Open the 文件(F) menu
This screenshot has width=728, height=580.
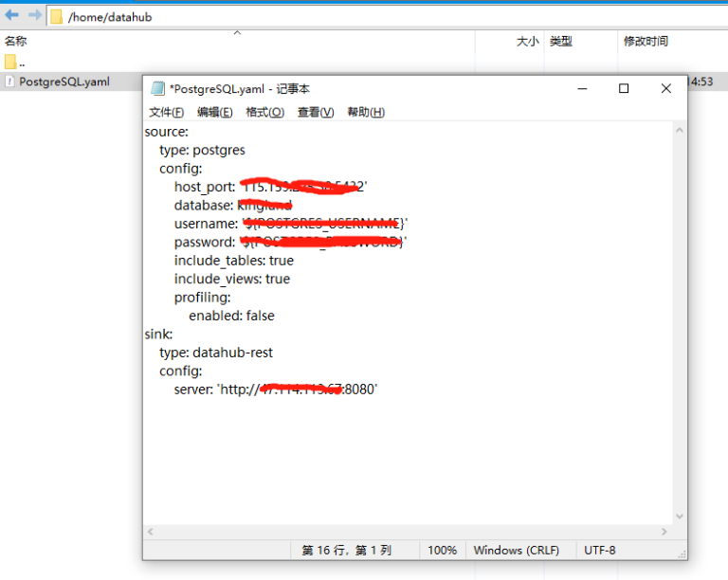point(166,112)
